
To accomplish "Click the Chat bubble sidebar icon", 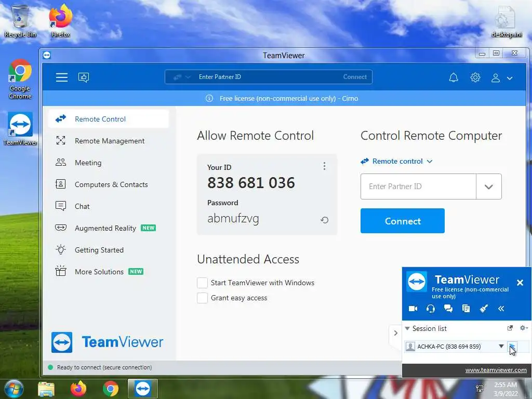I will pos(61,206).
